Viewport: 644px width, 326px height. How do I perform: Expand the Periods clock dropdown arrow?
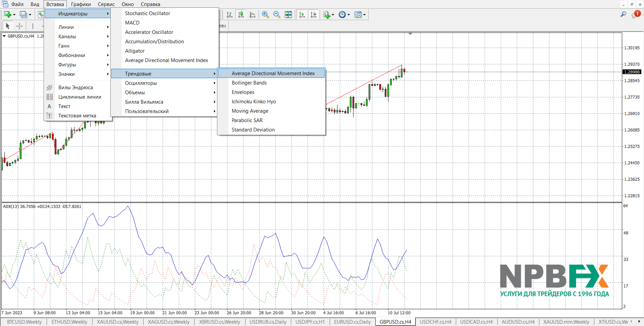pyautogui.click(x=349, y=15)
